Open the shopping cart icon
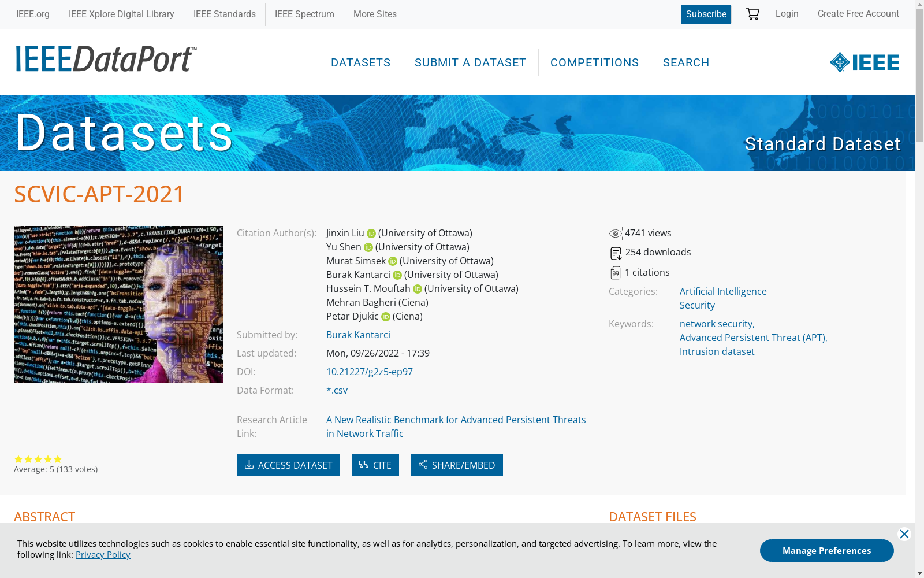This screenshot has height=578, width=924. click(x=752, y=14)
